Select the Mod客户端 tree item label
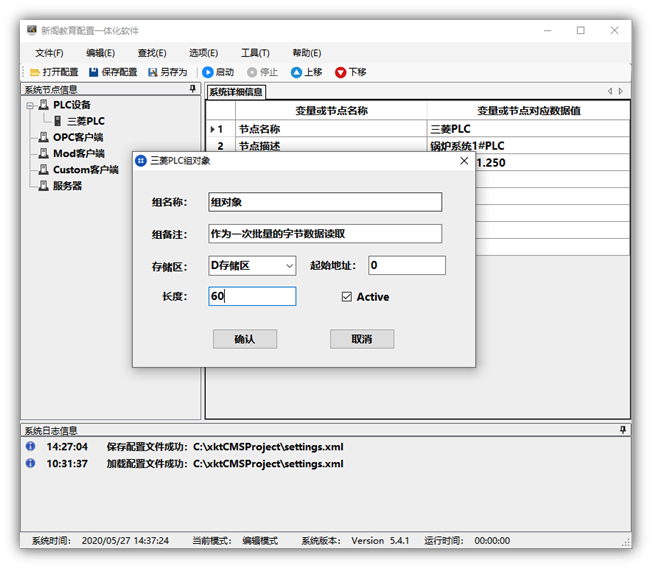Viewport: 653px width, 569px height. [79, 153]
